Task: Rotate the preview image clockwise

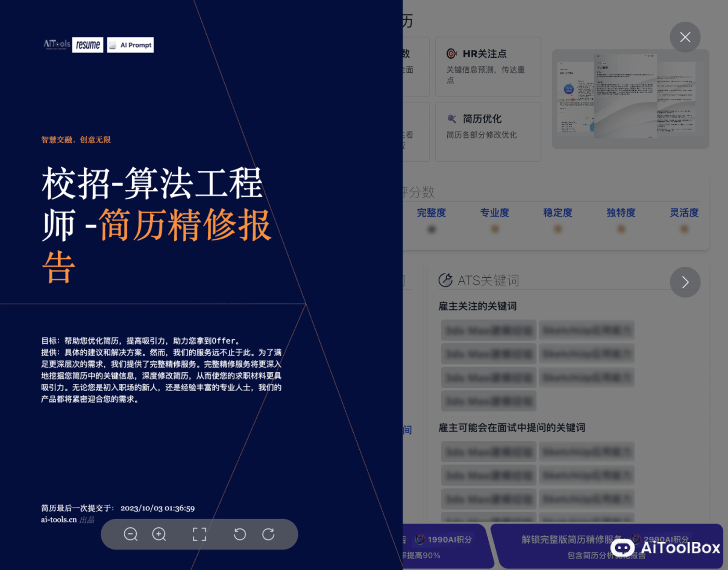Action: (268, 534)
